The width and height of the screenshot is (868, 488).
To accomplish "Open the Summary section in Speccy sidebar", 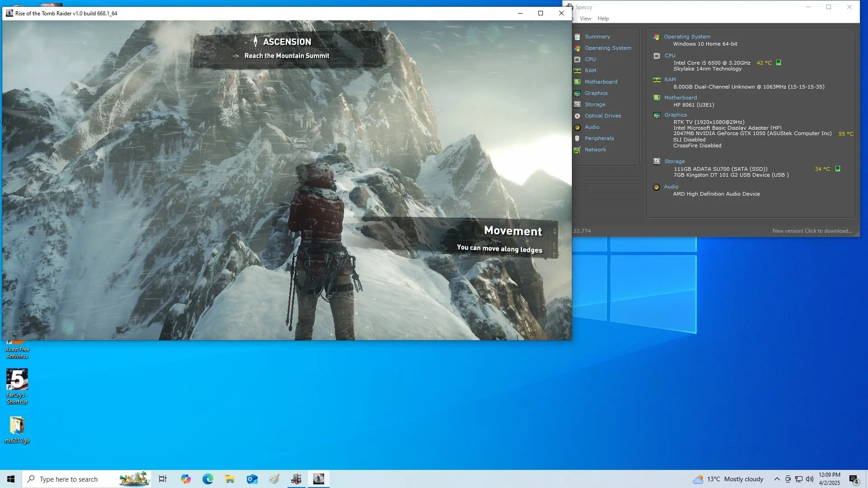I will [597, 37].
